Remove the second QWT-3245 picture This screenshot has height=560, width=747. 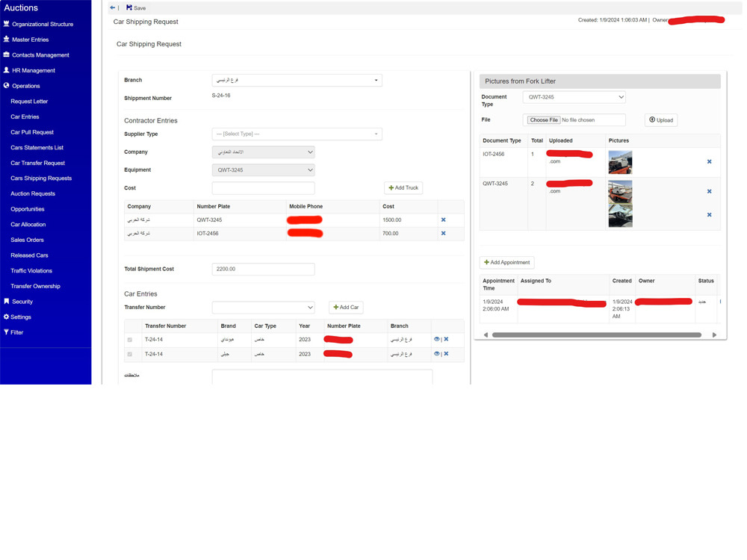click(x=710, y=215)
